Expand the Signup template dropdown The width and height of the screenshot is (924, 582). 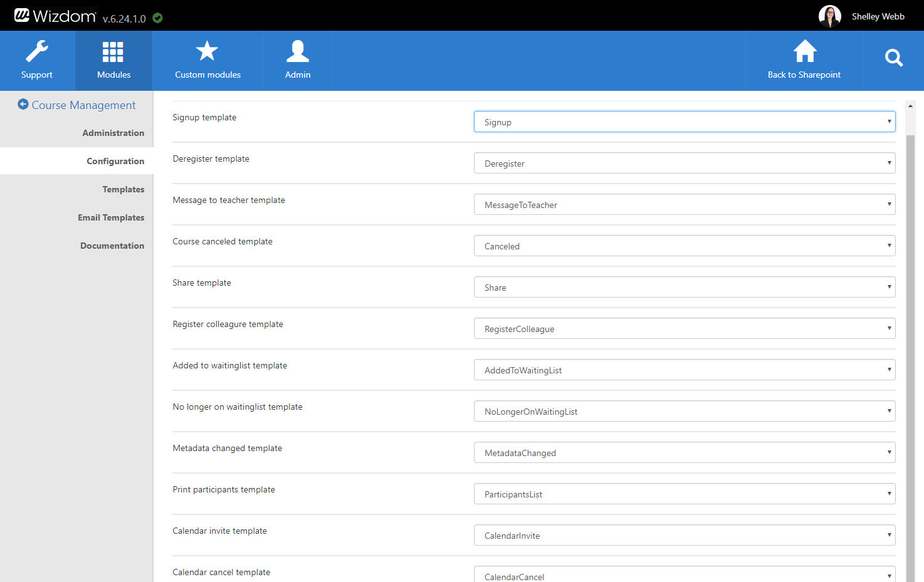pos(684,122)
